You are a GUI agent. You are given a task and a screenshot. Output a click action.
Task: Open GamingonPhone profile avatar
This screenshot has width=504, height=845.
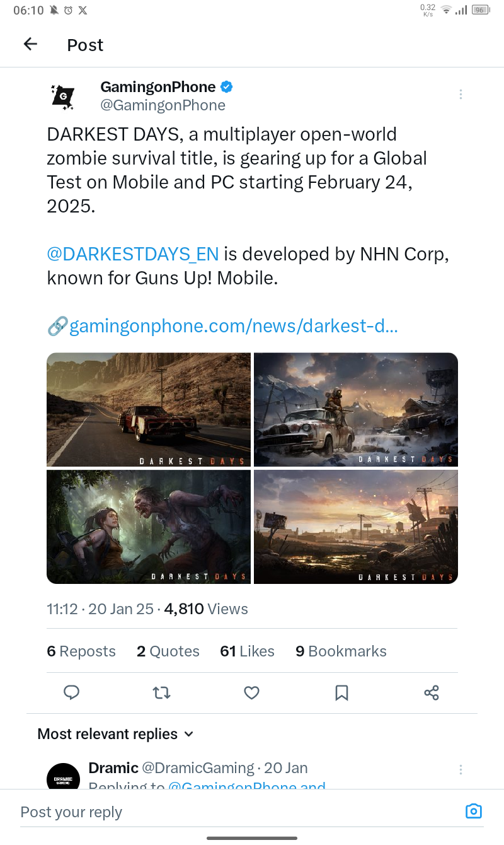click(x=63, y=96)
